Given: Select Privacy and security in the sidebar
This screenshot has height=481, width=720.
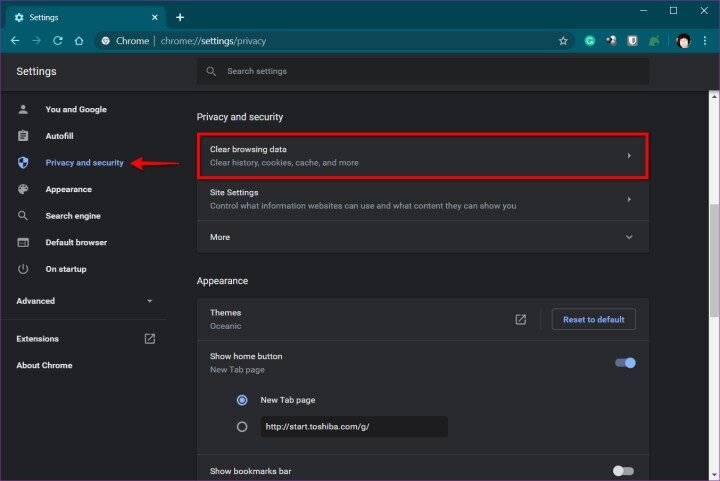Looking at the screenshot, I should [x=84, y=162].
